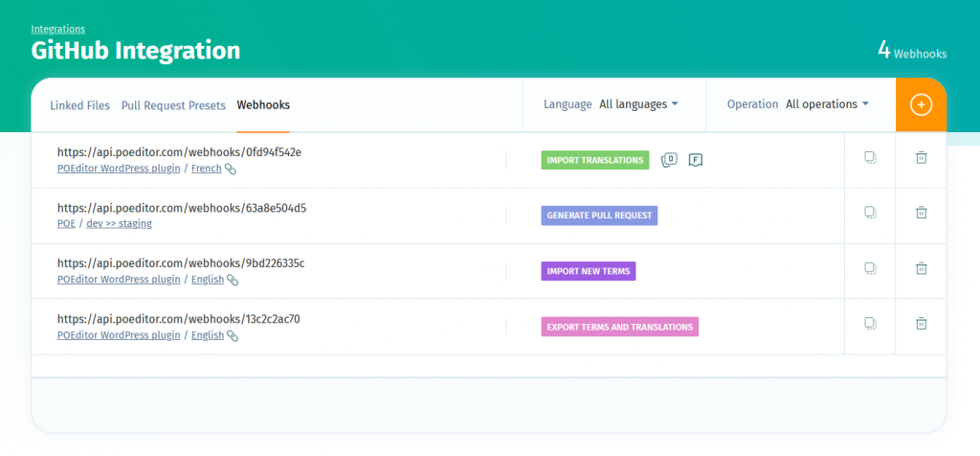Open the dev >> staging preset link
The width and height of the screenshot is (980, 456).
(x=119, y=223)
